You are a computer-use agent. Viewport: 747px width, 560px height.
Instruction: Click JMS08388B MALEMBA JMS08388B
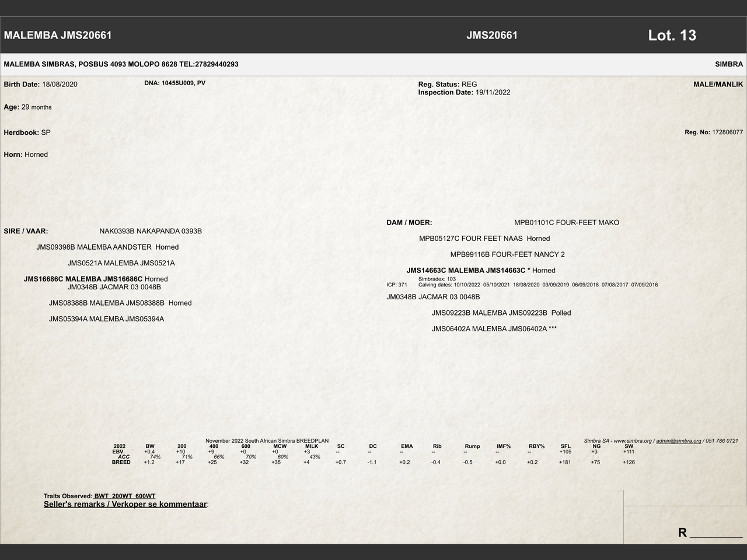tap(107, 303)
